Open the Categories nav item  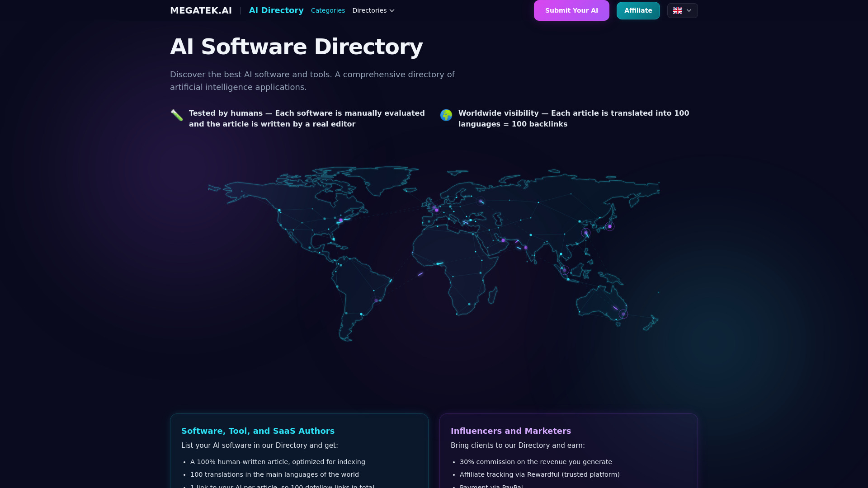click(x=328, y=10)
